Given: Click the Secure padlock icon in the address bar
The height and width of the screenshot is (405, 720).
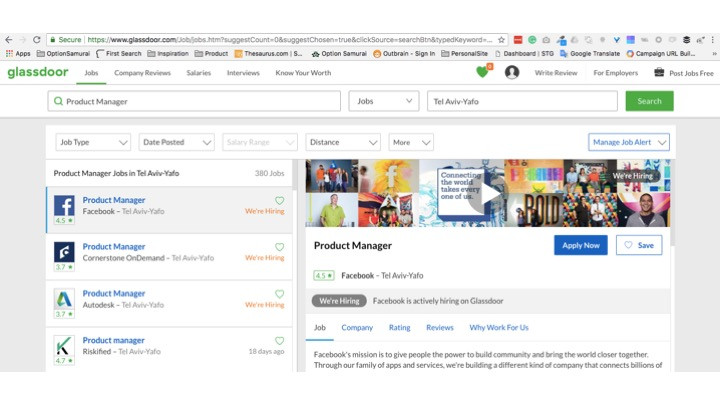Looking at the screenshot, I should tap(53, 39).
